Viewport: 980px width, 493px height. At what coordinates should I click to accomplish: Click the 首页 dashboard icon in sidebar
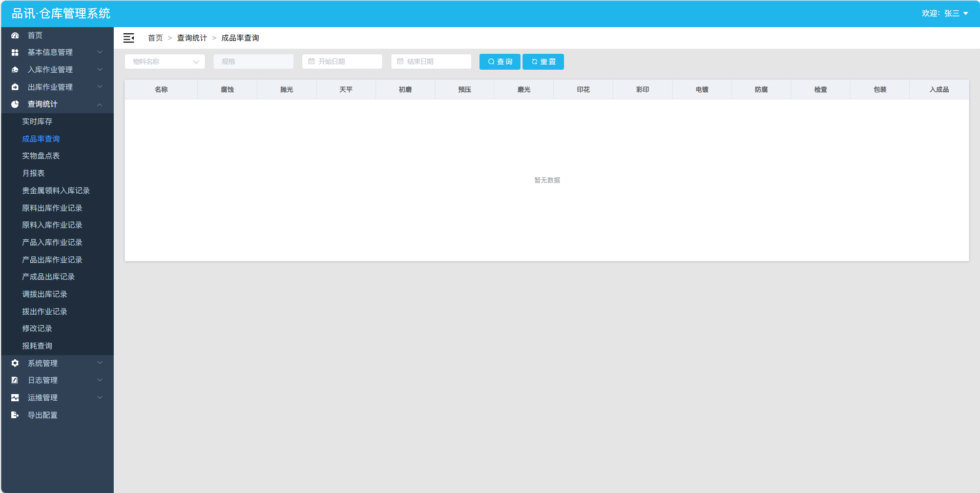click(x=15, y=35)
